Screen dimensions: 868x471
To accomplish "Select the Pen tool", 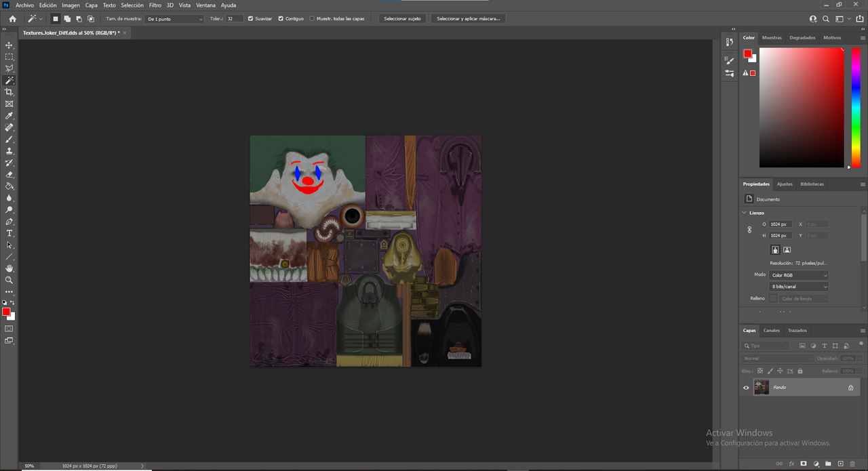I will click(x=9, y=222).
